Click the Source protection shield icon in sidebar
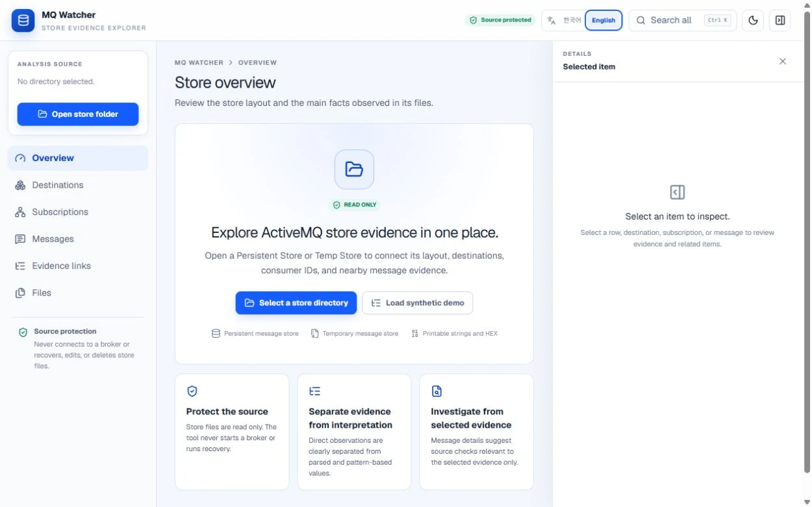Viewport: 812px width, 507px height. click(x=23, y=332)
